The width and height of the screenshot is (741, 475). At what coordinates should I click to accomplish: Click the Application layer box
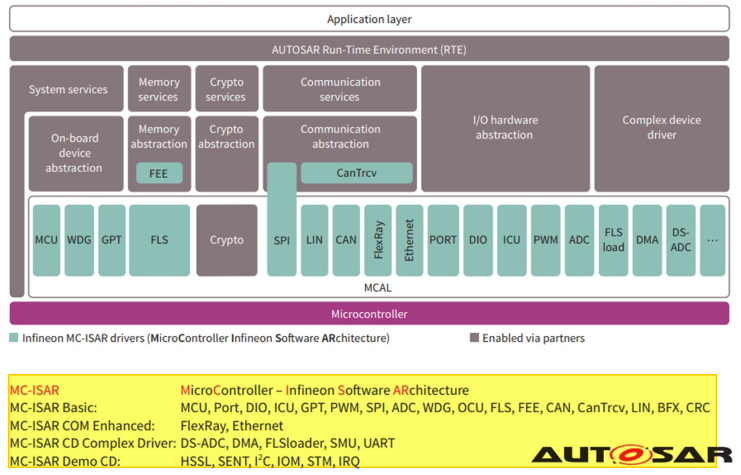pyautogui.click(x=369, y=19)
